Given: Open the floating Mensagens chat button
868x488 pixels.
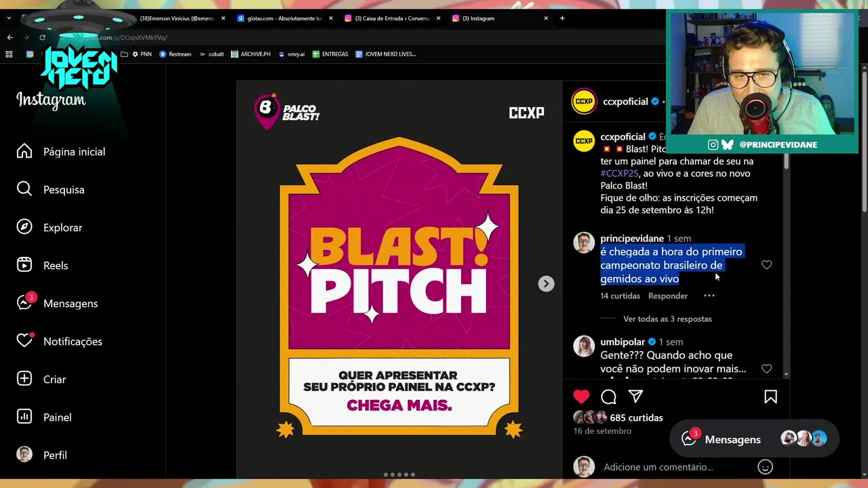Looking at the screenshot, I should 753,439.
